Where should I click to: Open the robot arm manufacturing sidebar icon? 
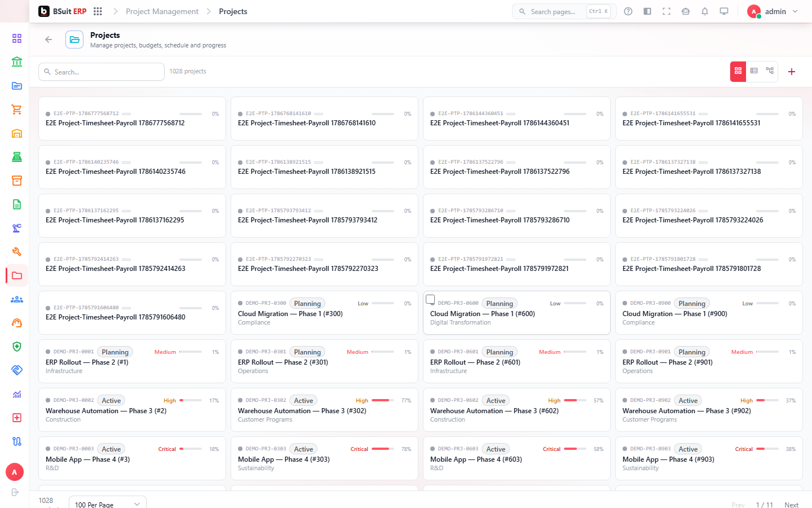click(17, 228)
